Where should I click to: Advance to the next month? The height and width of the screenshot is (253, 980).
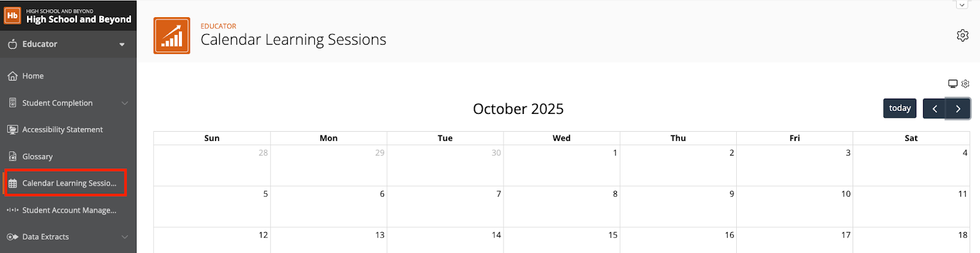click(958, 109)
